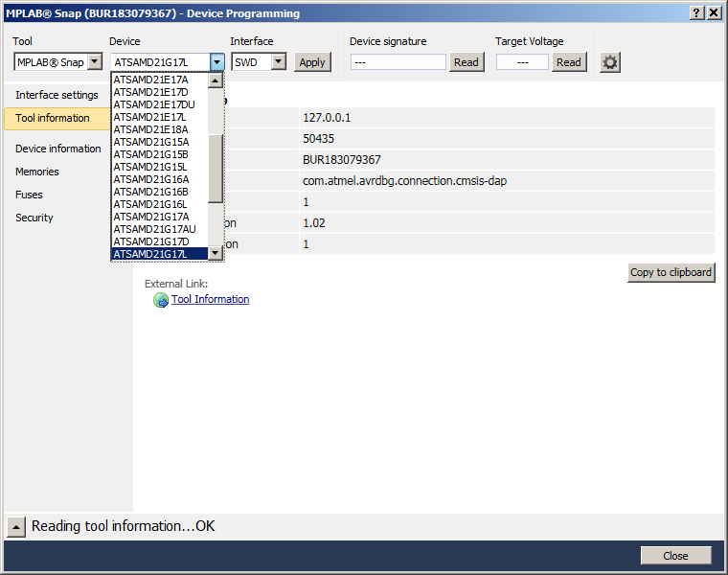
Task: Open the Tool dropdown showing MPLAB Snap
Action: tap(58, 61)
